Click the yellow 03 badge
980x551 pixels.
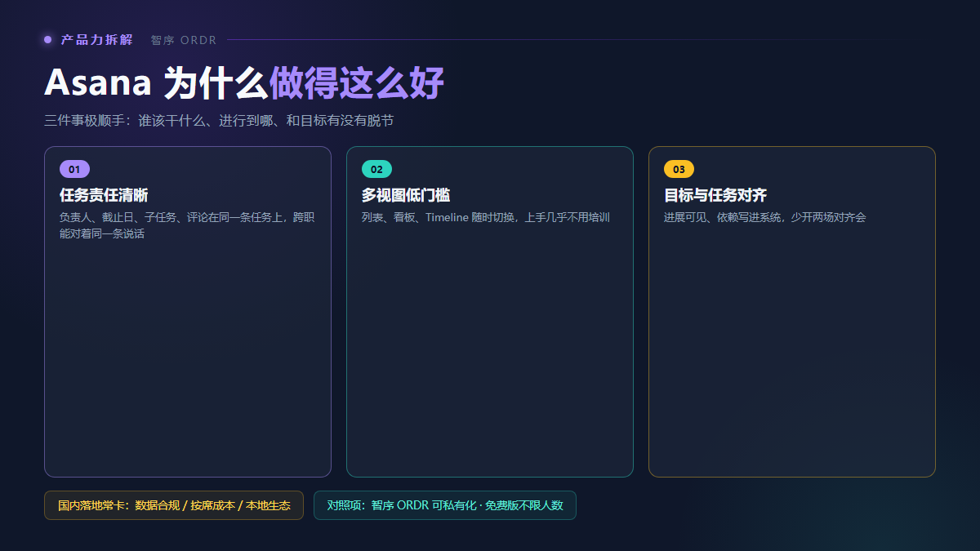(x=679, y=169)
